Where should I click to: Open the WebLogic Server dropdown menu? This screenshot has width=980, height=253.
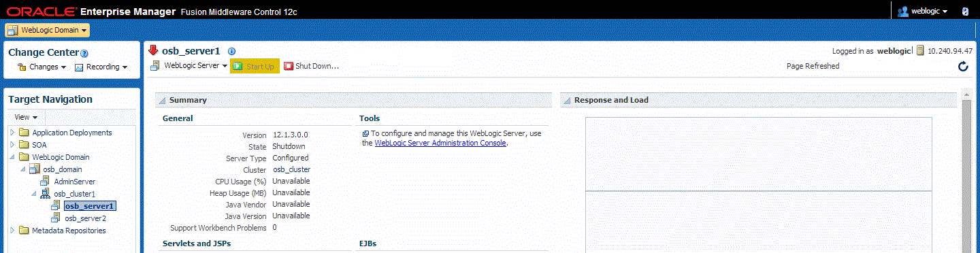(x=189, y=66)
